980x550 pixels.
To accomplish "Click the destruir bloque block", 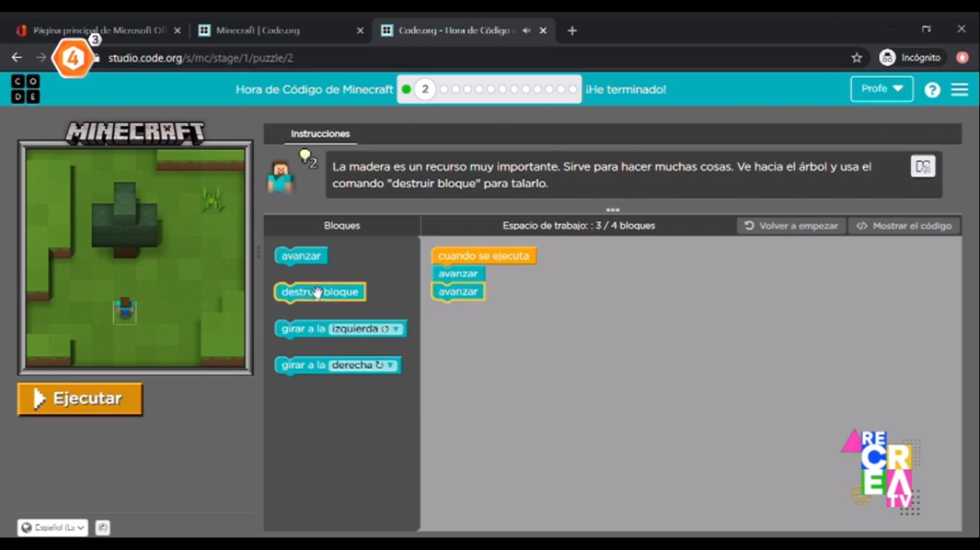I will click(x=319, y=291).
